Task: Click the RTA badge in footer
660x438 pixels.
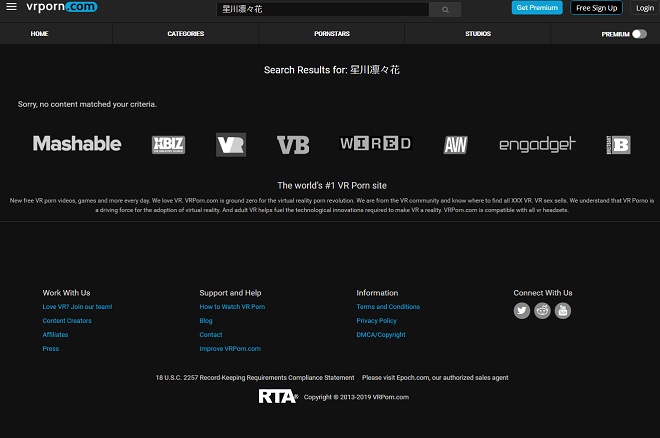Action: click(x=277, y=396)
